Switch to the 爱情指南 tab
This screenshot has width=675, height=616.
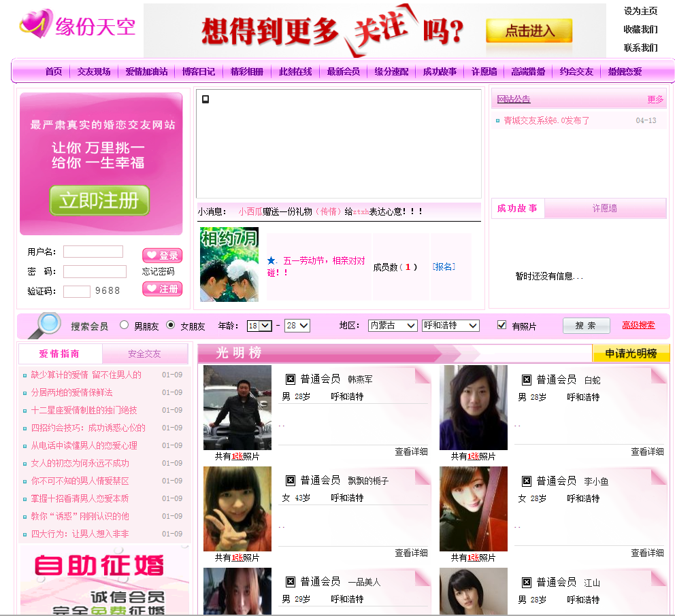pyautogui.click(x=60, y=354)
